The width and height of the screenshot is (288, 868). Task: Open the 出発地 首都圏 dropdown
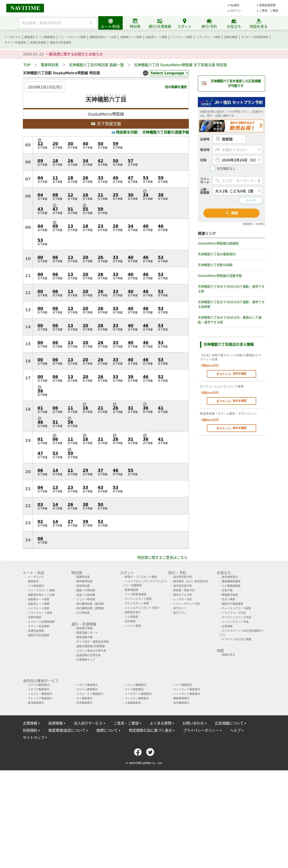[x=229, y=139]
